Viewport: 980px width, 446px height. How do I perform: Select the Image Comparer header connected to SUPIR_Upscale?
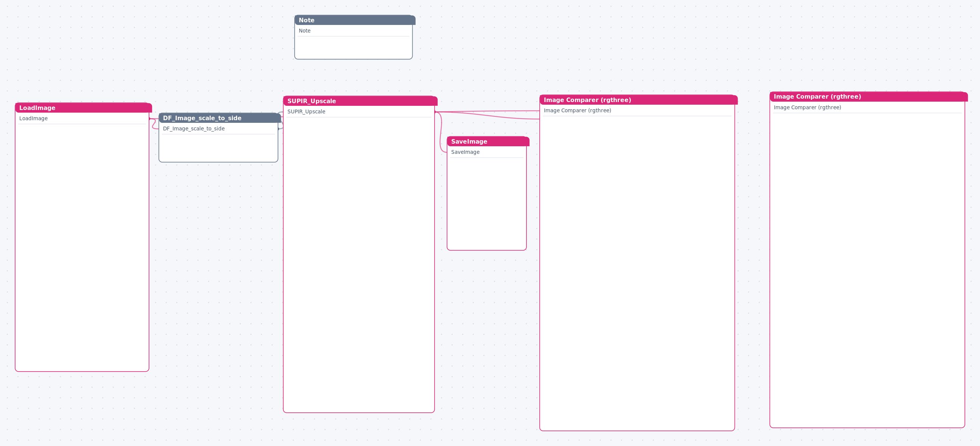638,100
